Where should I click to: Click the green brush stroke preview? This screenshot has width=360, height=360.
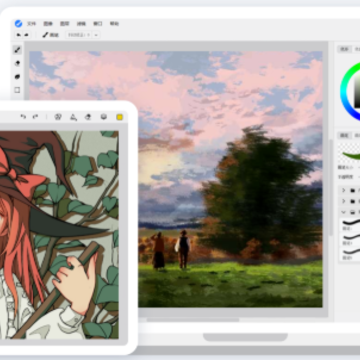pyautogui.click(x=352, y=156)
